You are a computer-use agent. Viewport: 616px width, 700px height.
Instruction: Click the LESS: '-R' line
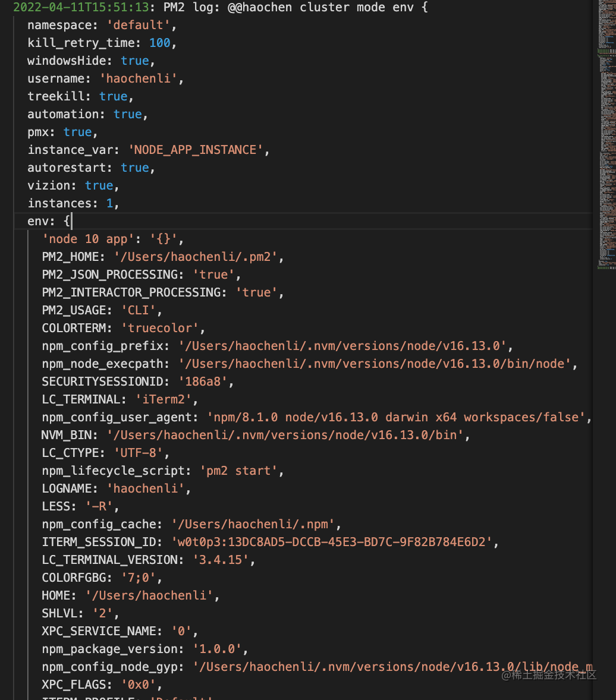[x=80, y=507]
